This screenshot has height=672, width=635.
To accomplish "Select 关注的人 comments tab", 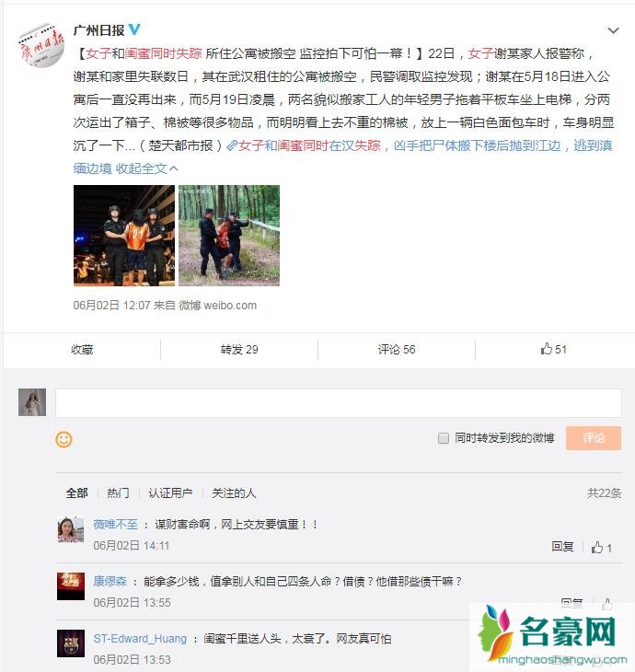I will tap(234, 492).
